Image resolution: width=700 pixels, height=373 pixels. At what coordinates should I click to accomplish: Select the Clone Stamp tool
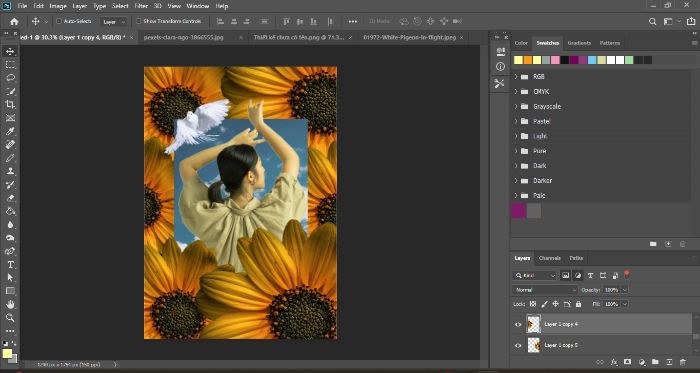tap(10, 171)
